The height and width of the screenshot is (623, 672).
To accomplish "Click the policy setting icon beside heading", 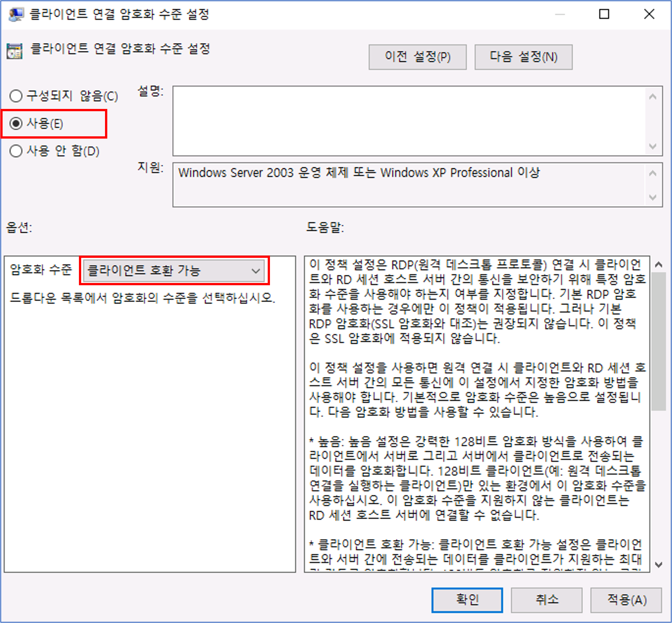I will tap(14, 51).
